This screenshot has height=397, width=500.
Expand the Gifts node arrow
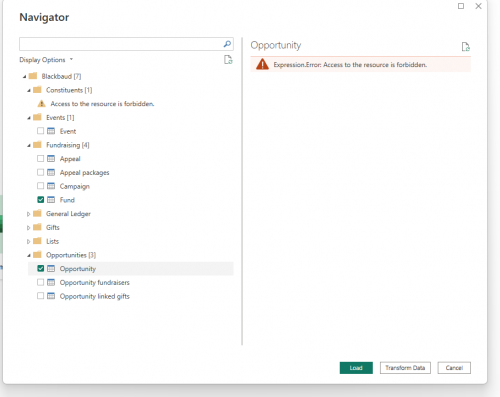(28, 228)
